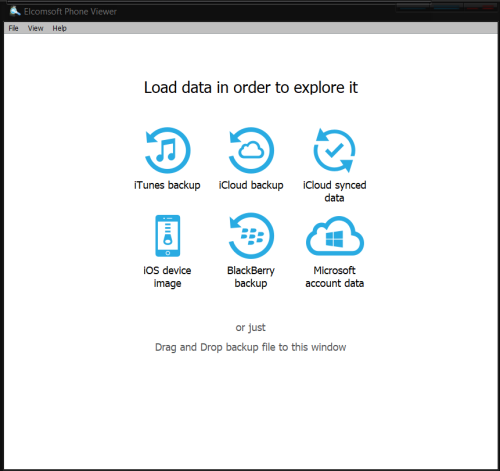Select the Microsoft account data cloud icon
Viewport: 500px width, 471px height.
click(335, 236)
